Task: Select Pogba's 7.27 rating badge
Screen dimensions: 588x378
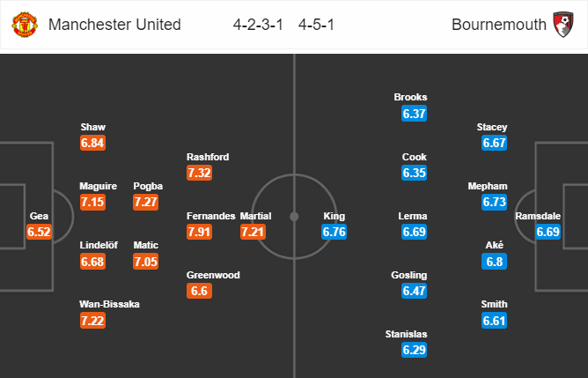Action: tap(147, 203)
